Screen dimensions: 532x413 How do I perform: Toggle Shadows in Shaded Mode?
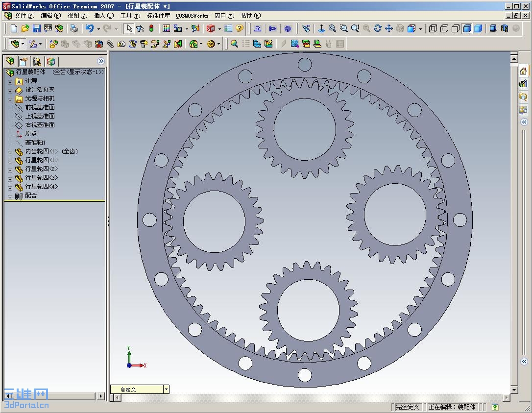click(x=493, y=28)
